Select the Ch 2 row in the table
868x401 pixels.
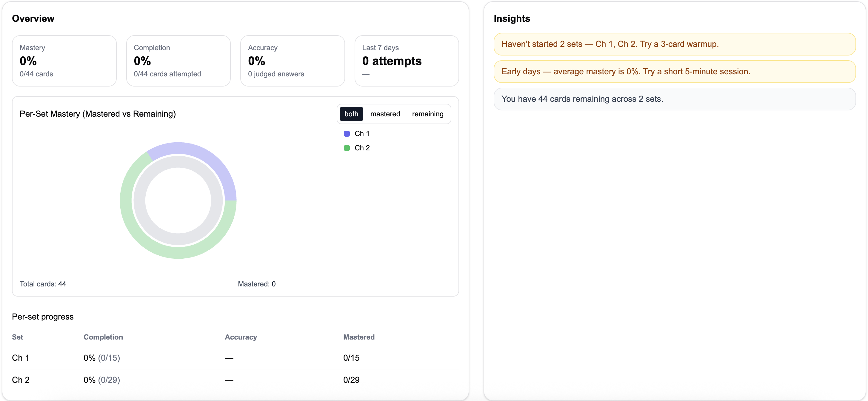pyautogui.click(x=21, y=380)
